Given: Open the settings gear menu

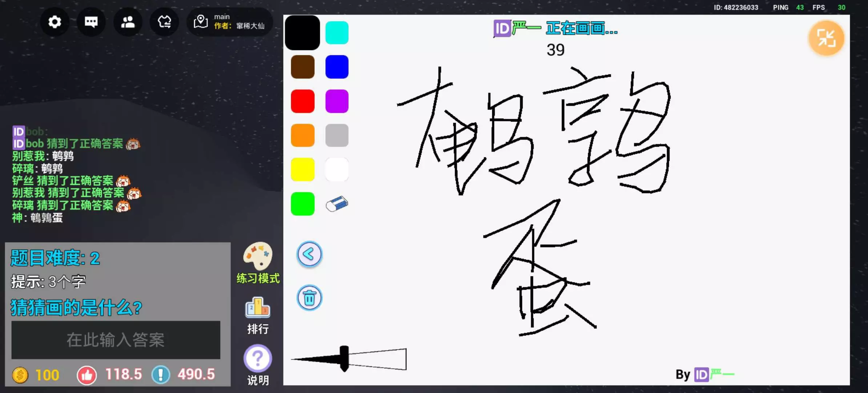Looking at the screenshot, I should click(x=55, y=22).
